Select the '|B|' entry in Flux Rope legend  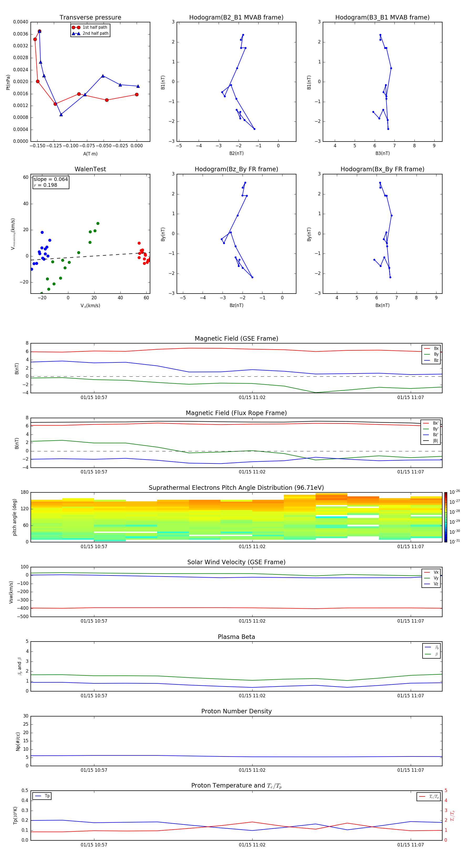pos(431,441)
